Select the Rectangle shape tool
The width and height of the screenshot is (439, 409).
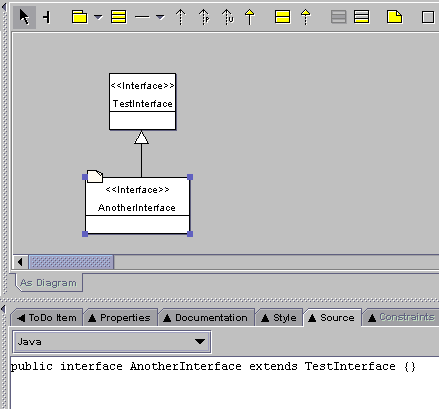[428, 17]
